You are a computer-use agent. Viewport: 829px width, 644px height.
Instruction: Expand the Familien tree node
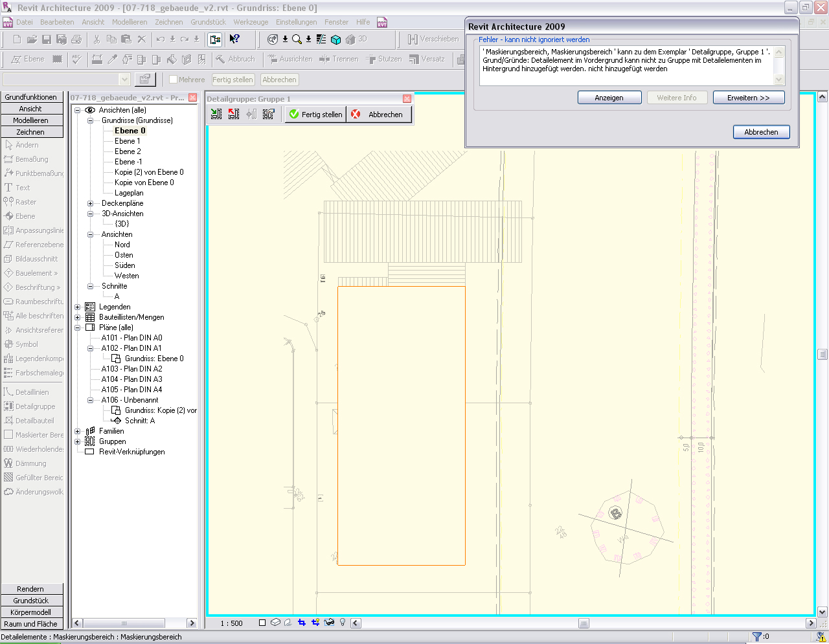tap(77, 431)
